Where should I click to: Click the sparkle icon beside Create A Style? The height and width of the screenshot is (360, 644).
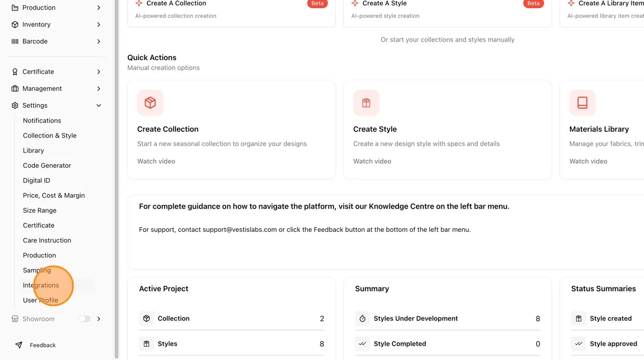[x=355, y=3]
